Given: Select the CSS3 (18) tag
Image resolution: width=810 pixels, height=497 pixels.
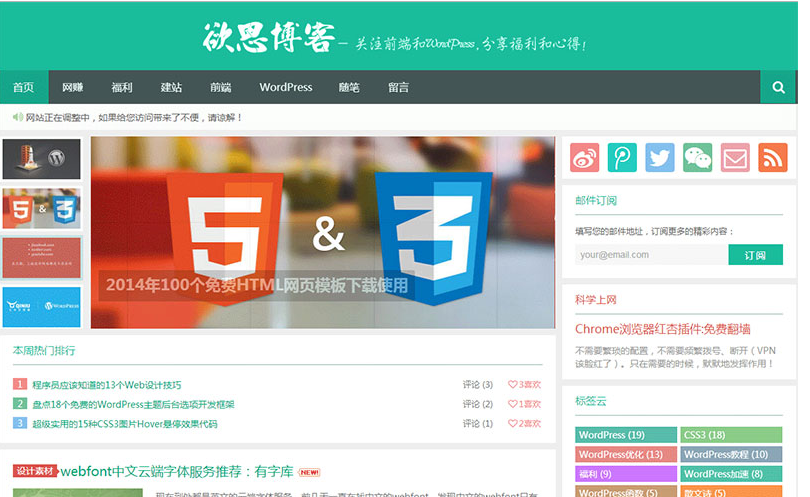Looking at the screenshot, I should [731, 435].
